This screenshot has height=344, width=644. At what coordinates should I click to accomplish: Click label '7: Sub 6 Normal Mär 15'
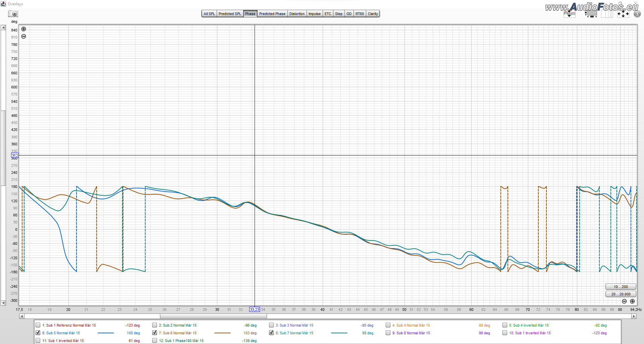click(178, 333)
